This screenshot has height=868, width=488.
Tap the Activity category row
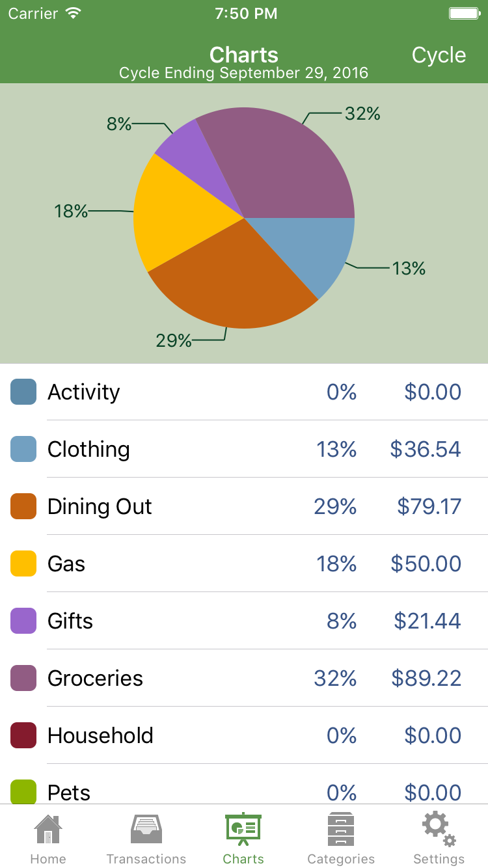tap(244, 392)
